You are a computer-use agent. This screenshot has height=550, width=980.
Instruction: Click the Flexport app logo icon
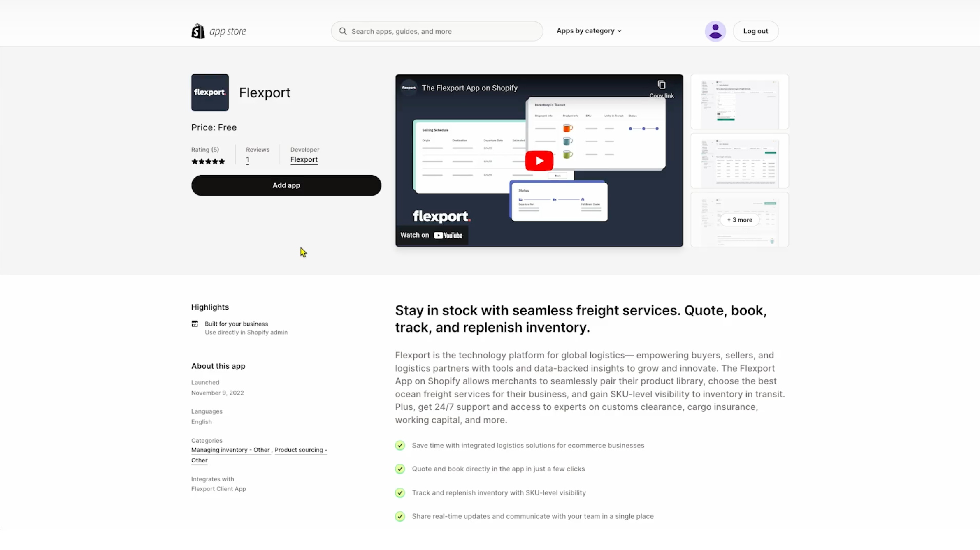coord(210,92)
